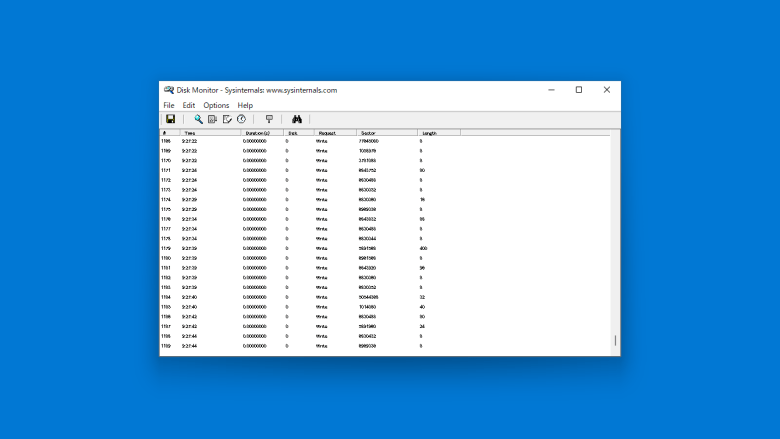Screen dimensions: 780x439
Task: Click the Write request in row 1182
Action: [322, 277]
